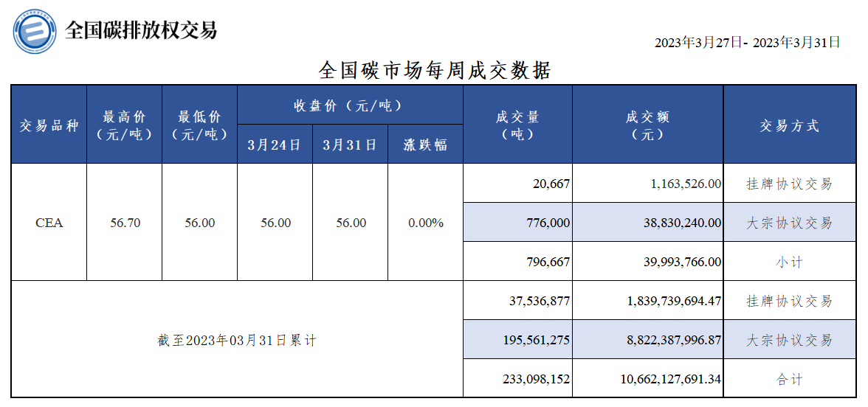Select the 成交额（元） column header
The image size is (868, 407).
(x=648, y=125)
